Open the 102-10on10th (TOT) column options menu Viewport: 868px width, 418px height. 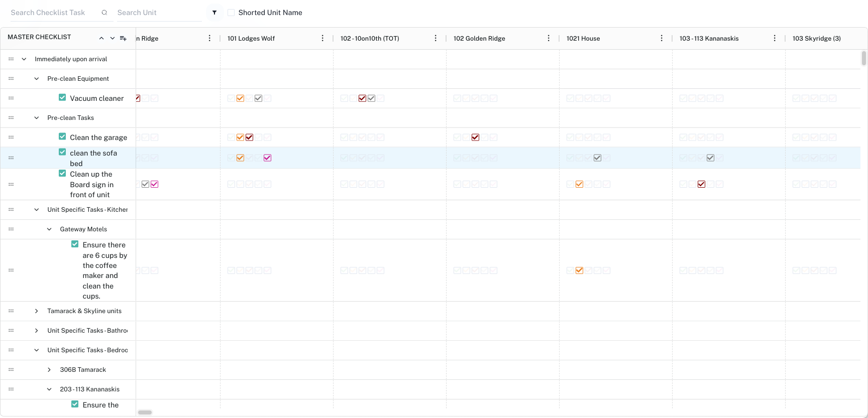click(436, 38)
